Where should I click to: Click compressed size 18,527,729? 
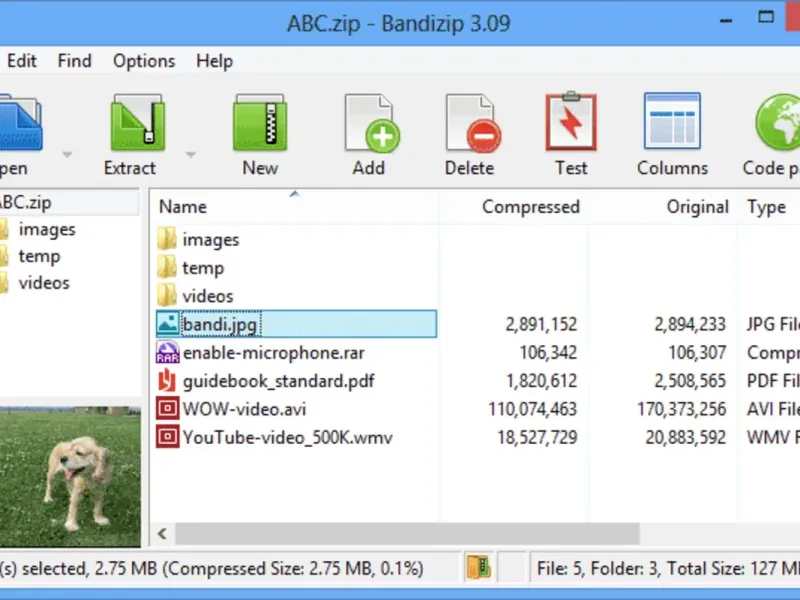pos(538,438)
